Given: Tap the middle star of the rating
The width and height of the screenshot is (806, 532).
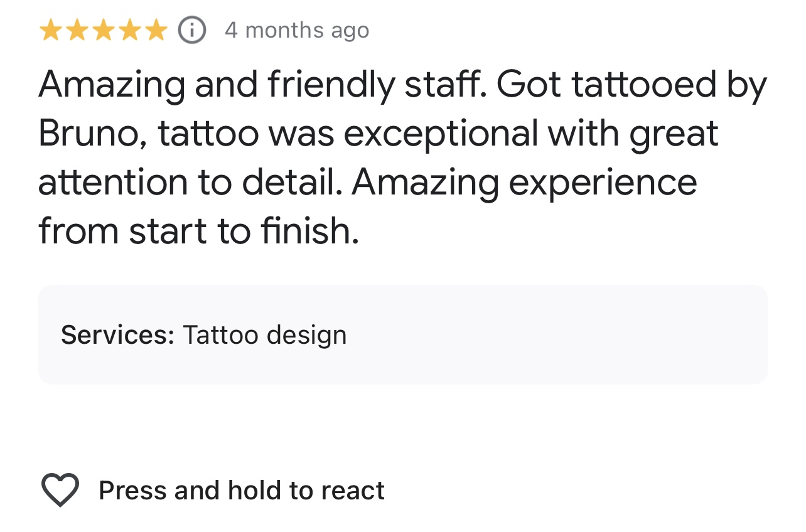Looking at the screenshot, I should coord(103,30).
